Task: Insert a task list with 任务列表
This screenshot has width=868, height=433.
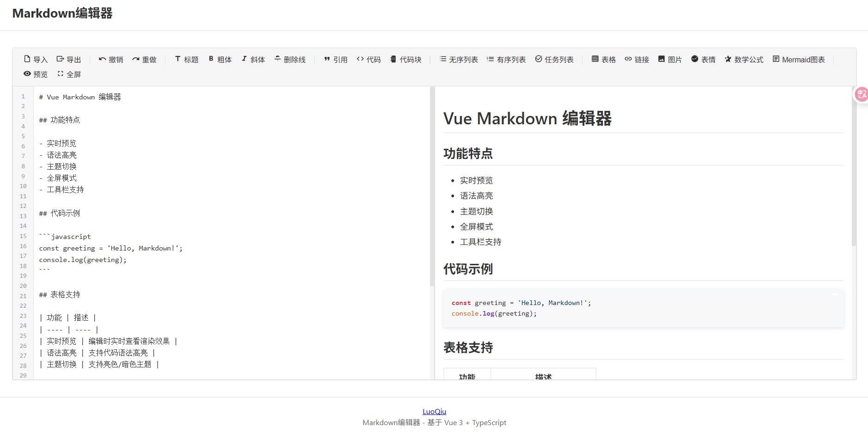Action: tap(554, 60)
